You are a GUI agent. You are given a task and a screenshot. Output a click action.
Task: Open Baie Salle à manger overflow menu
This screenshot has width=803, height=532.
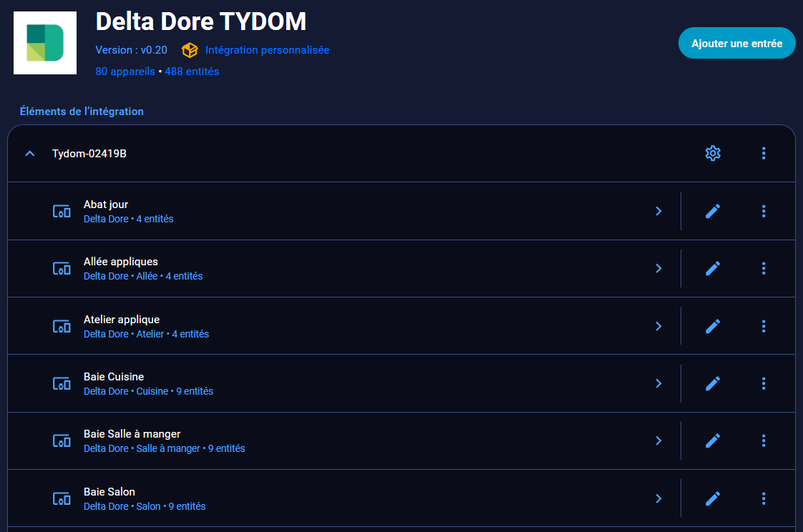coord(763,441)
